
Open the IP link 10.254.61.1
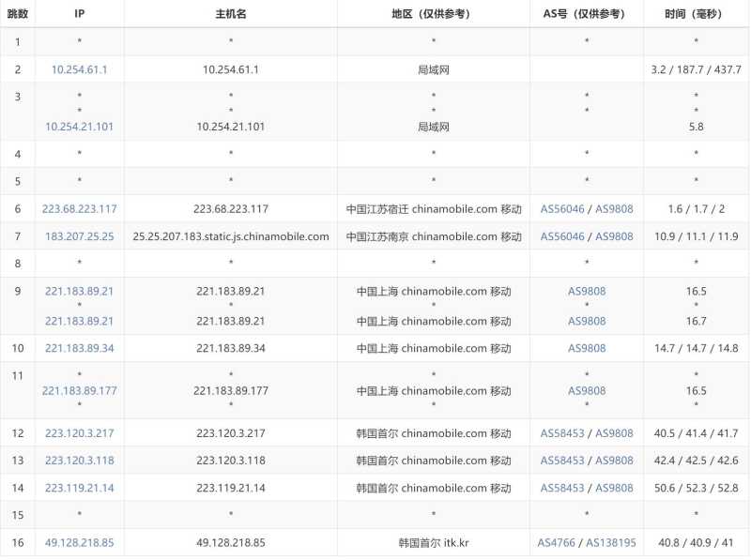(x=79, y=69)
